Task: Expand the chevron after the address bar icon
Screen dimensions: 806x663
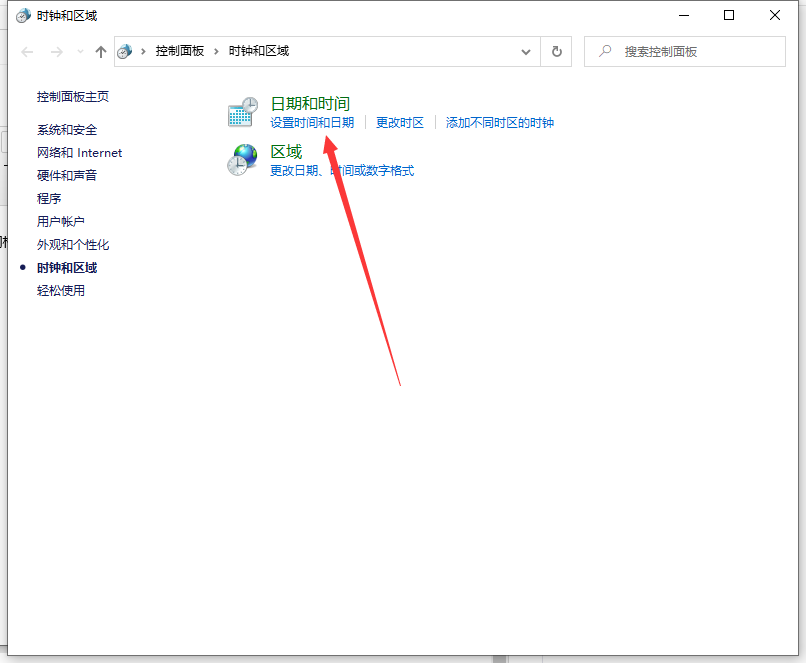Action: tap(143, 51)
